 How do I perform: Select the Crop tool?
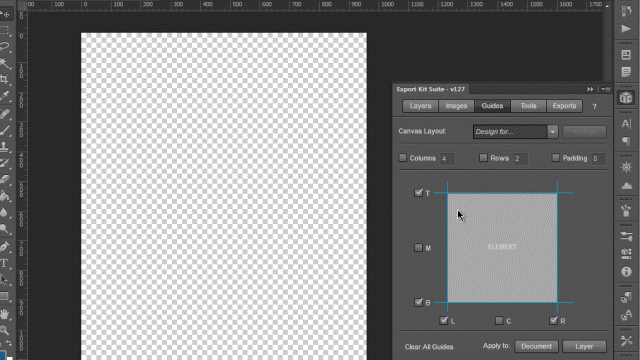(x=4, y=79)
